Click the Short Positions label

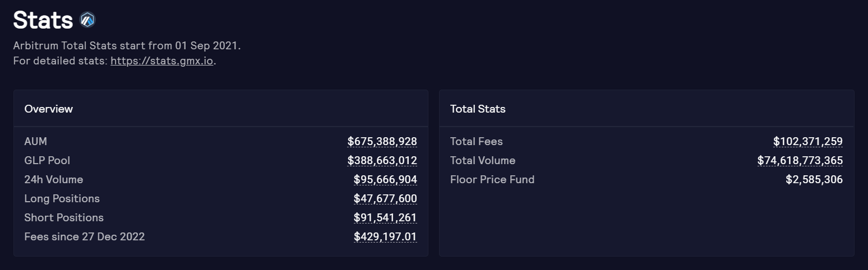coord(64,217)
